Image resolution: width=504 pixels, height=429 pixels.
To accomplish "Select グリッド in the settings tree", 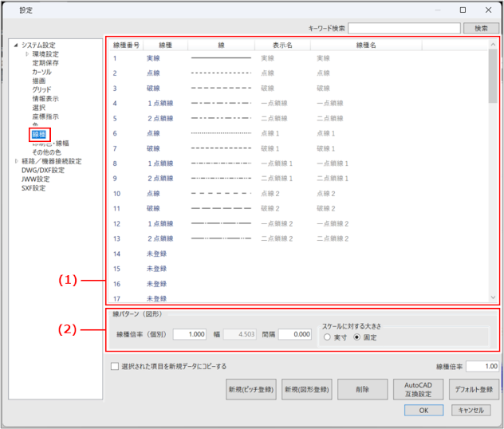I will click(41, 89).
